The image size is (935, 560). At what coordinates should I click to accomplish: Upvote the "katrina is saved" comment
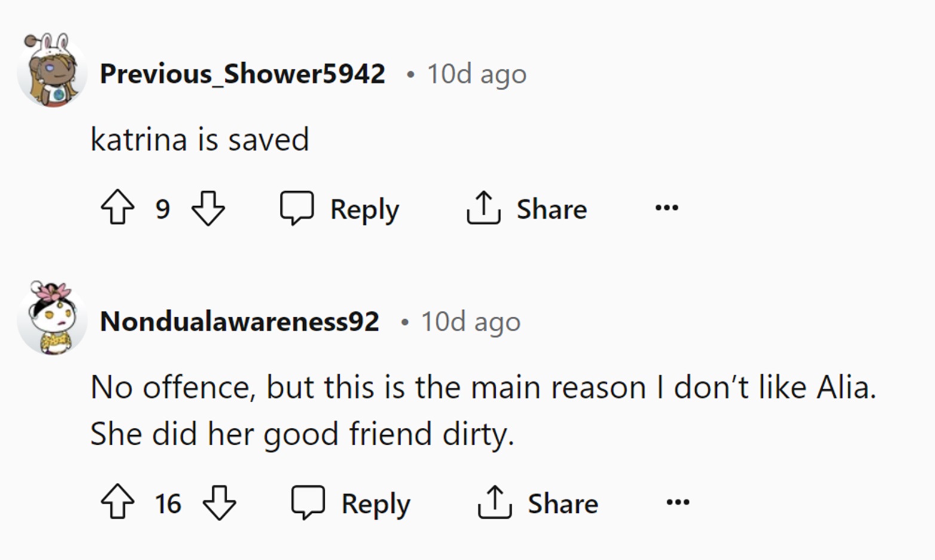(118, 207)
